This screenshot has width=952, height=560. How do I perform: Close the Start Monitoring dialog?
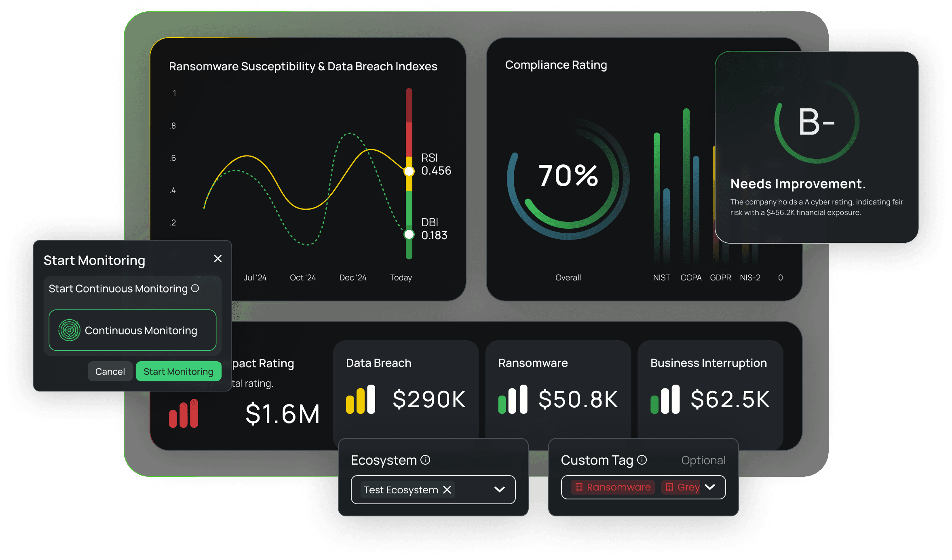coord(217,259)
